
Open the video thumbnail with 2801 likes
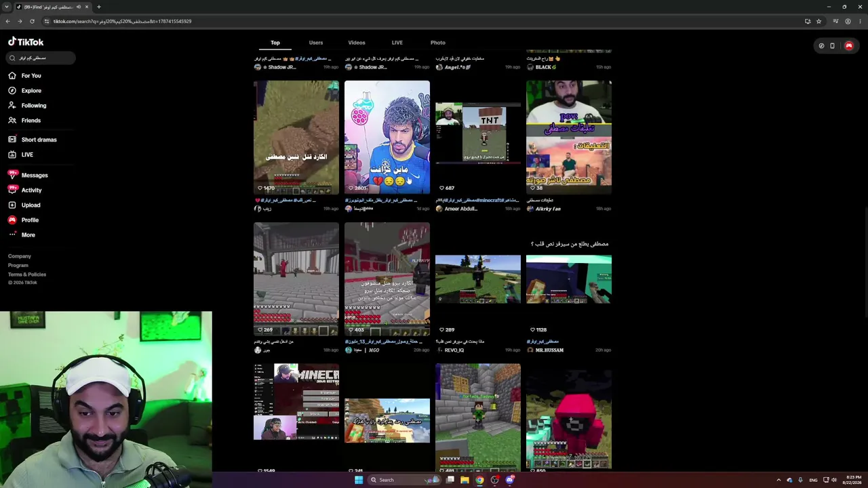click(387, 138)
